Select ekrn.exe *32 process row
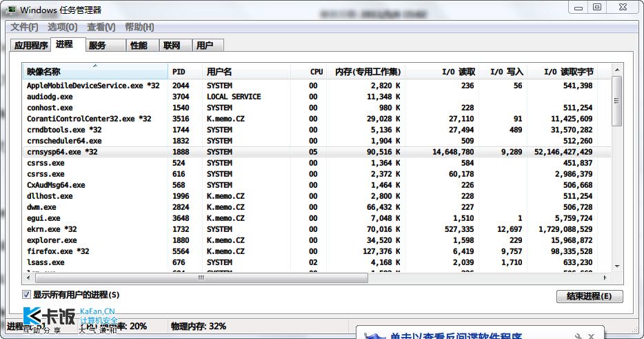 pyautogui.click(x=316, y=229)
